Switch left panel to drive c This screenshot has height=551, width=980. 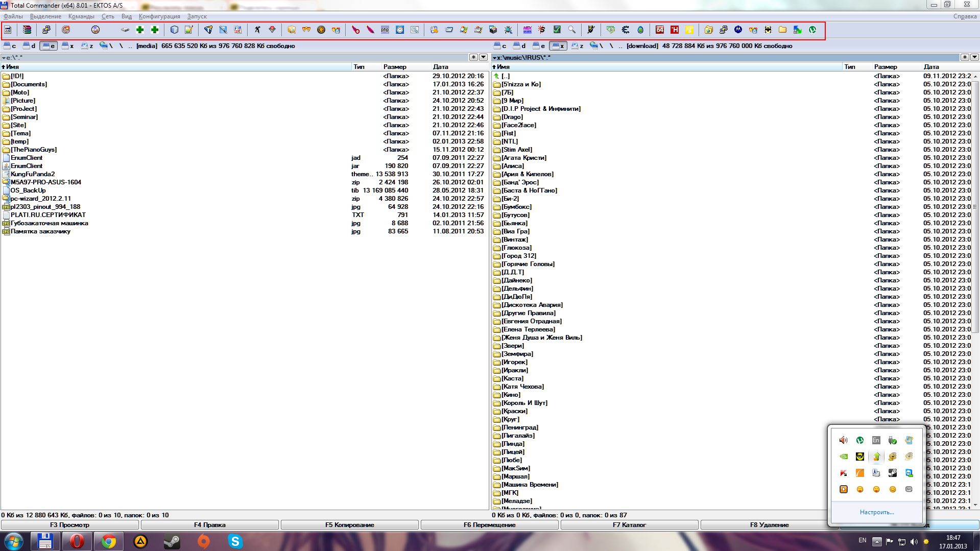tap(10, 46)
